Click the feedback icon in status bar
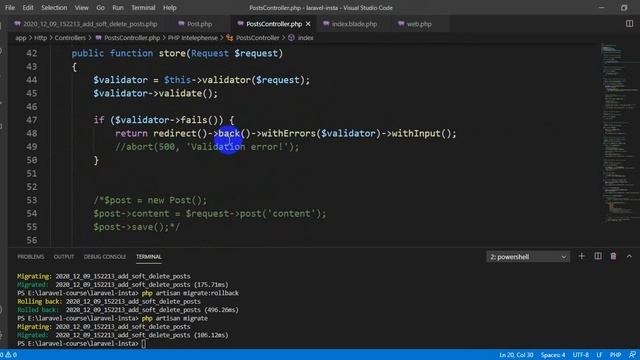The width and height of the screenshot is (640, 360). pyautogui.click(x=632, y=355)
